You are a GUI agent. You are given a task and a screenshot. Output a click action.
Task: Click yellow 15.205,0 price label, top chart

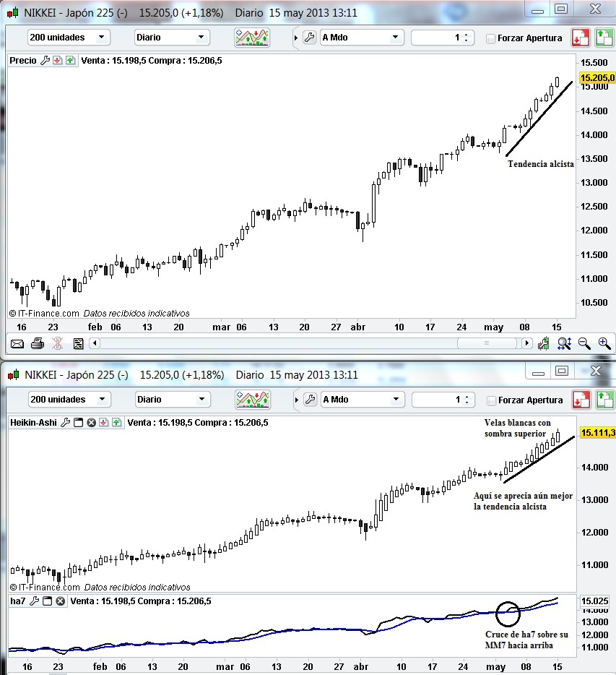tap(597, 78)
